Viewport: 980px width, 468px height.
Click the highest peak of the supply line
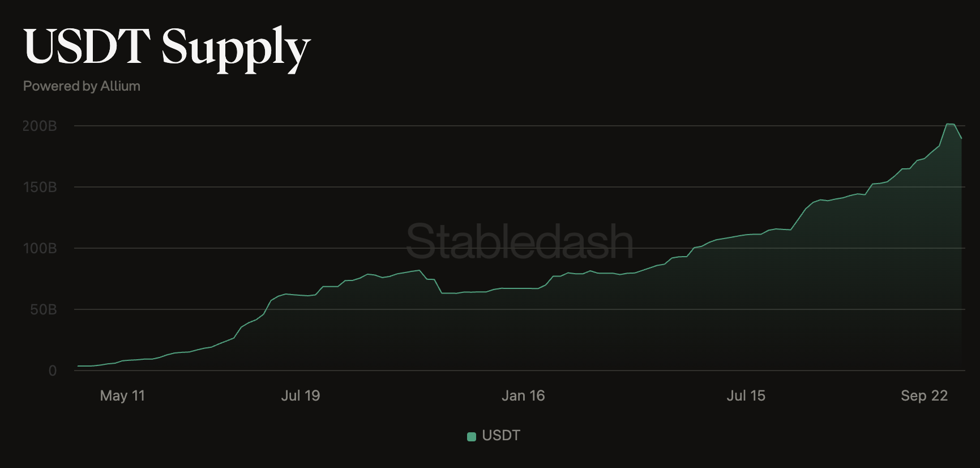950,124
